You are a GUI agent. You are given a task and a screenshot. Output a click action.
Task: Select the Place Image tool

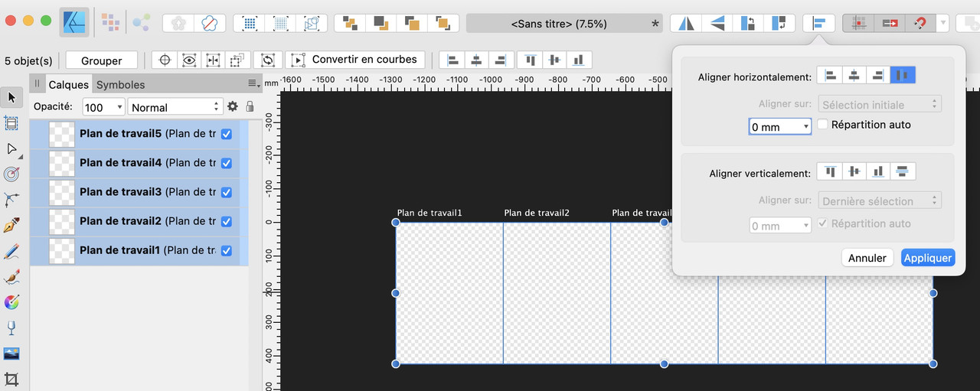tap(11, 354)
